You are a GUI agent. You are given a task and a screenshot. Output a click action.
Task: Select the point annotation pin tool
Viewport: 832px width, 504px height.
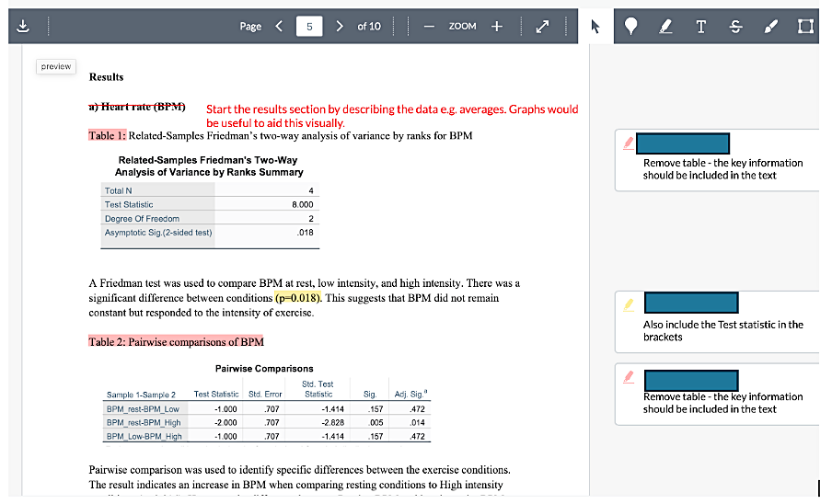(x=630, y=26)
